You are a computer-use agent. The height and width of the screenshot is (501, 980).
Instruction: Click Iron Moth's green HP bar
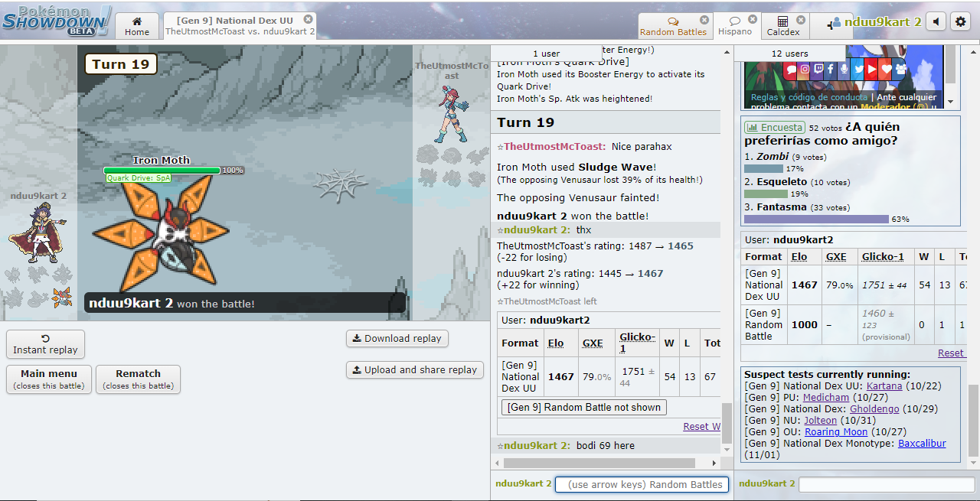coord(162,171)
